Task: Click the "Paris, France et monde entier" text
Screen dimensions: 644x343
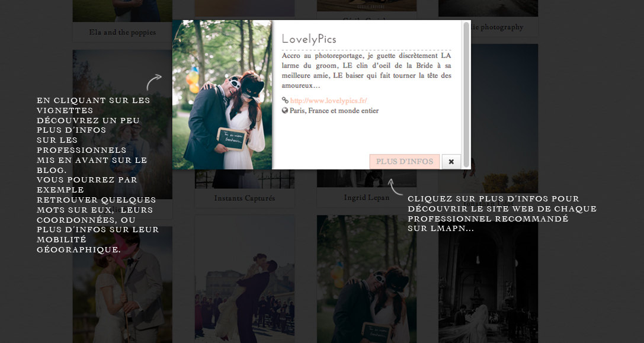Action: (x=334, y=111)
